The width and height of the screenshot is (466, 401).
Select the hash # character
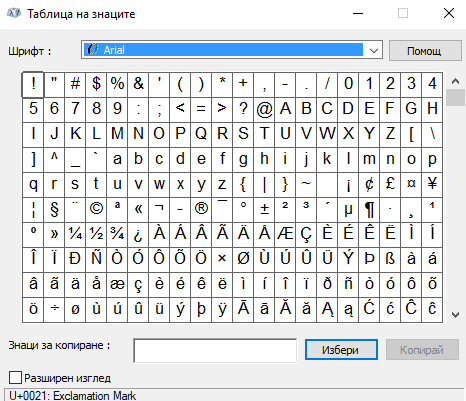point(75,84)
